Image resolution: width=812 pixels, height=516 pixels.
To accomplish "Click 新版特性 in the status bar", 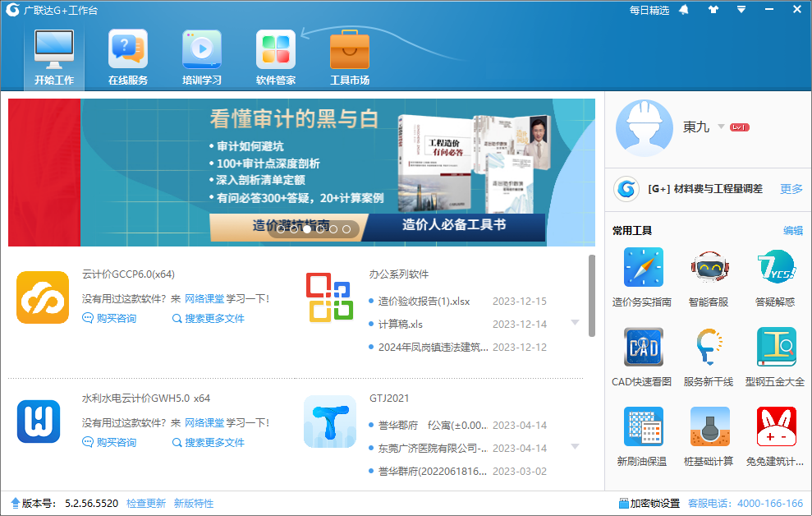I will coord(194,504).
